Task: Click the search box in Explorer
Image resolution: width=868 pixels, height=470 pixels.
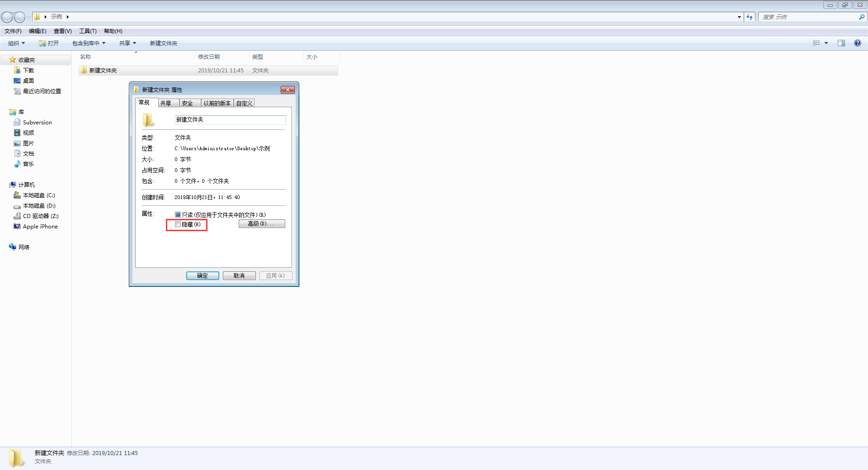Action: [x=808, y=17]
